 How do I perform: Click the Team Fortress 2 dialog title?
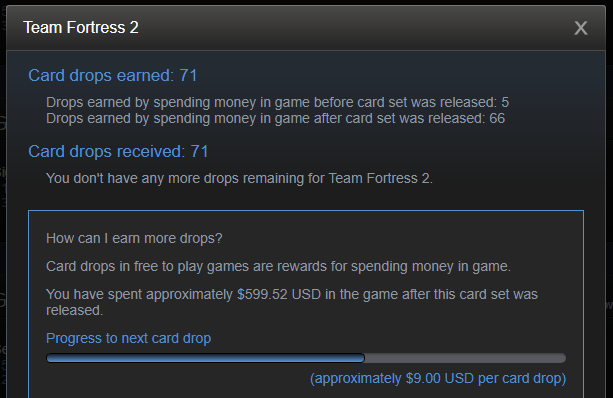[x=81, y=28]
